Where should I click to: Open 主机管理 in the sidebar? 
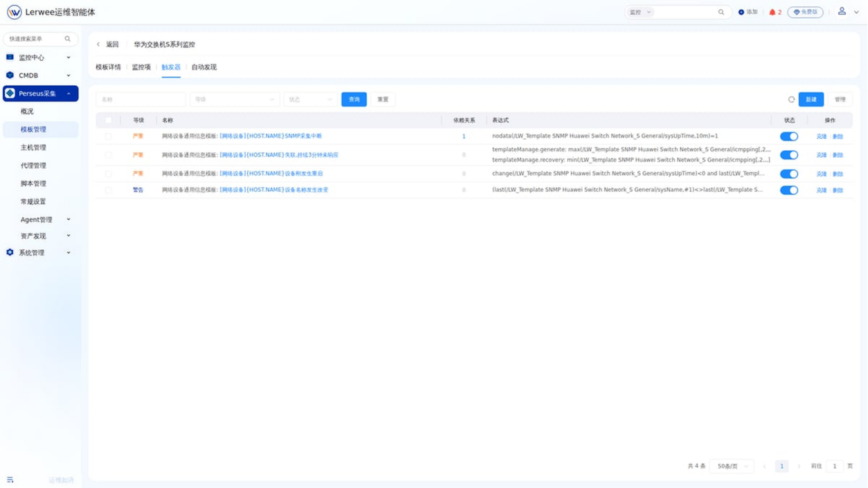coord(33,147)
